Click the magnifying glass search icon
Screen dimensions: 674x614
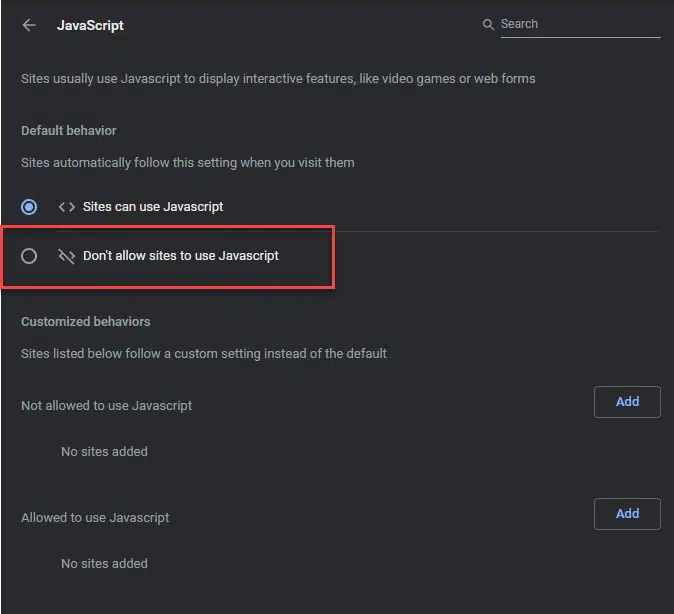pos(488,25)
